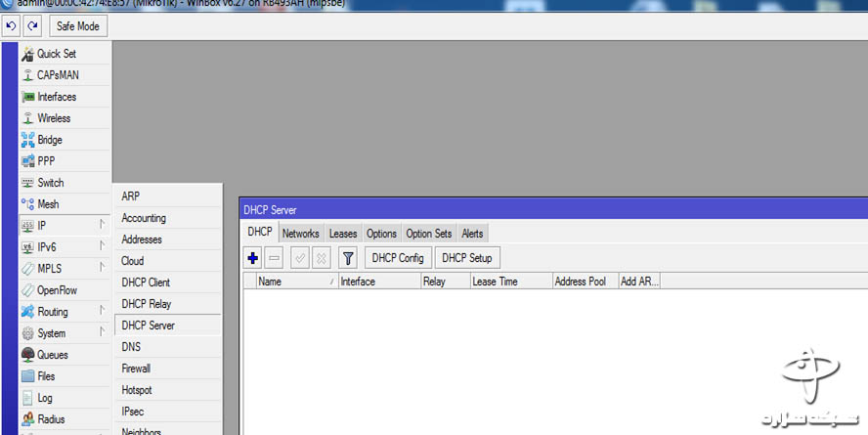Image resolution: width=868 pixels, height=435 pixels.
Task: Open DHCP Relay from the IP submenu
Action: pos(168,304)
